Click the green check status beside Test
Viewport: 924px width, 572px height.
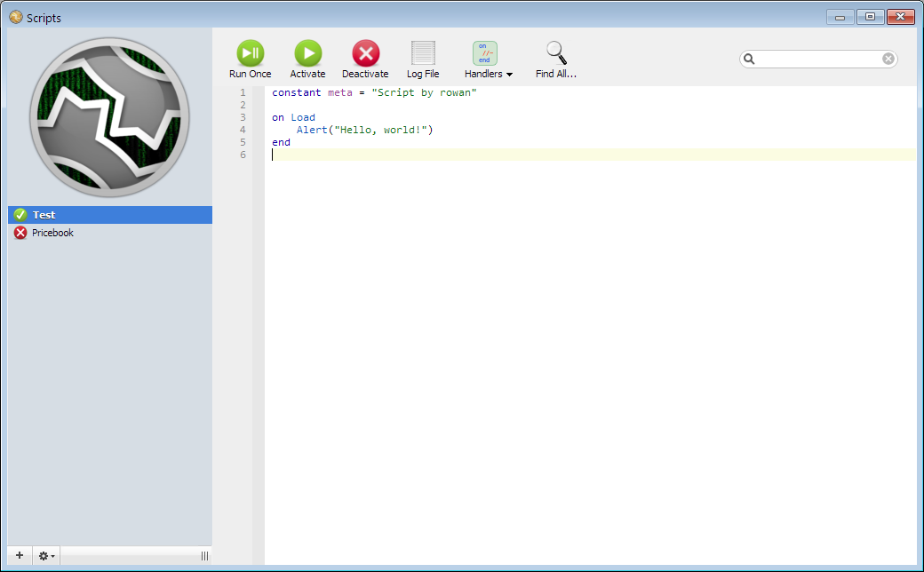[20, 215]
